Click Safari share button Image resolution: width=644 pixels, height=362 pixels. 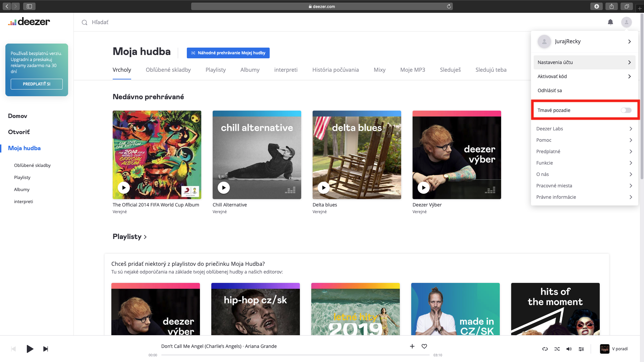coord(612,6)
